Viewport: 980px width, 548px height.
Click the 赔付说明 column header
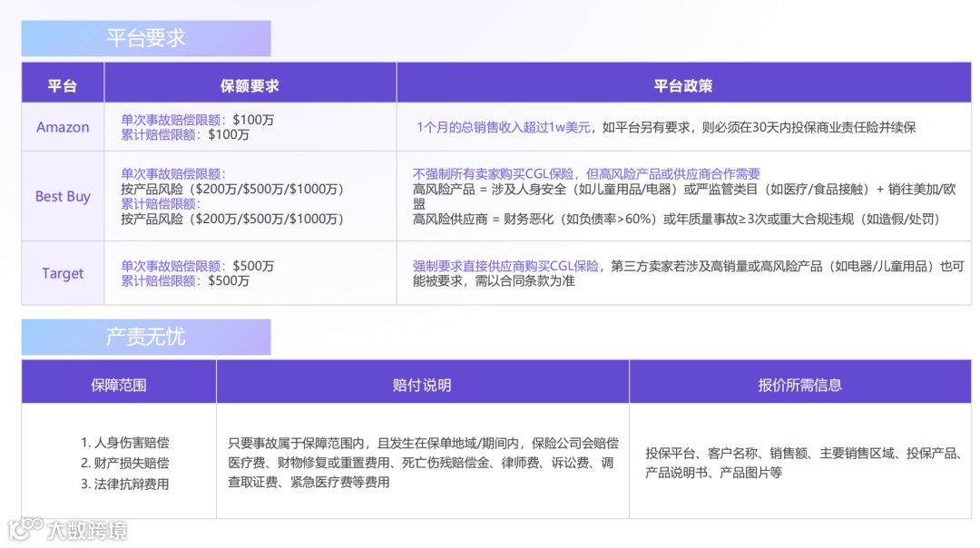[422, 385]
